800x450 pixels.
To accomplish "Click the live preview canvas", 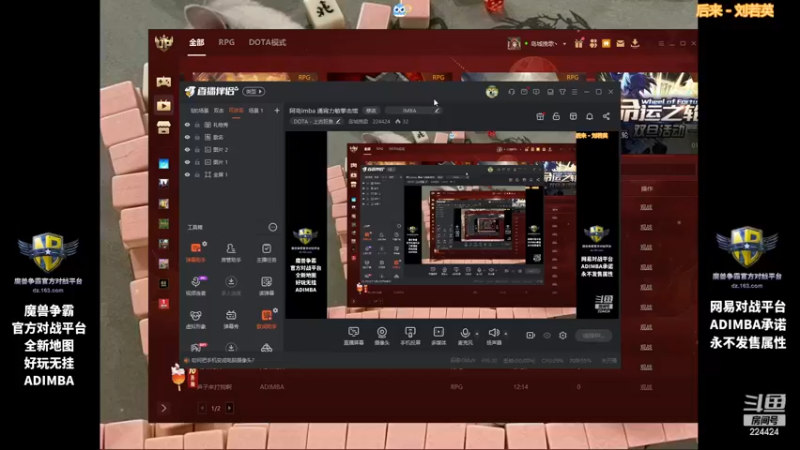I will click(x=452, y=225).
